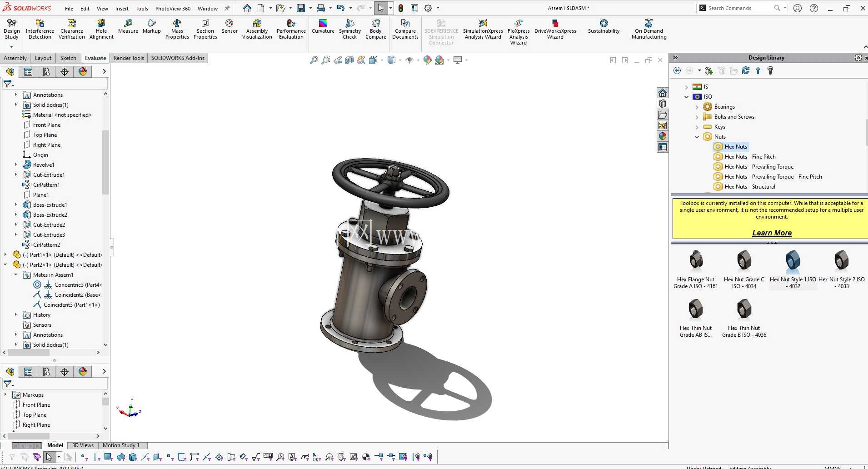Open the Help question mark icon

[814, 8]
